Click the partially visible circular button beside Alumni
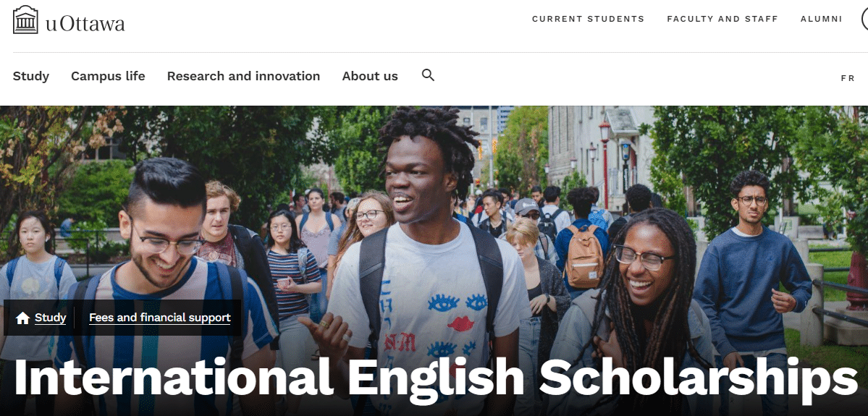This screenshot has height=416, width=868. [864, 19]
